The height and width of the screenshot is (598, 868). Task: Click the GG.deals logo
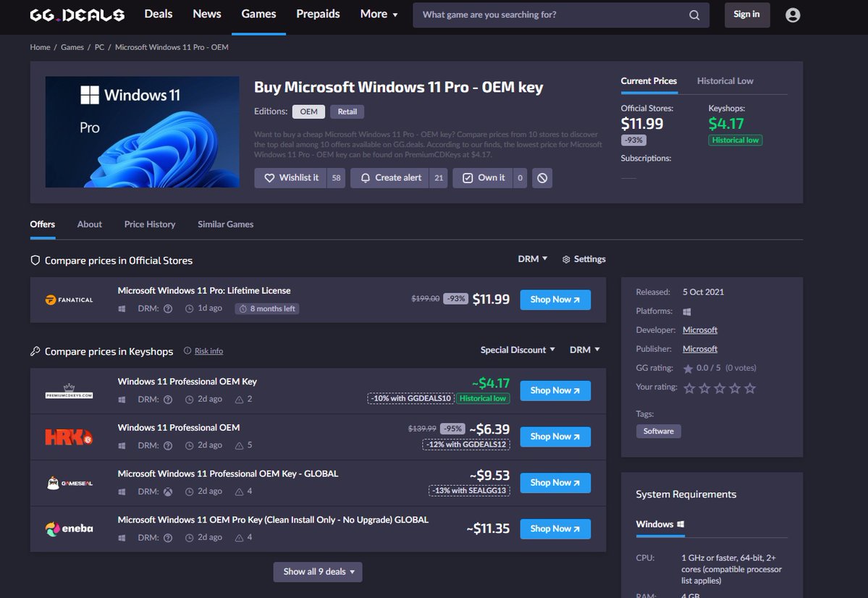(77, 14)
